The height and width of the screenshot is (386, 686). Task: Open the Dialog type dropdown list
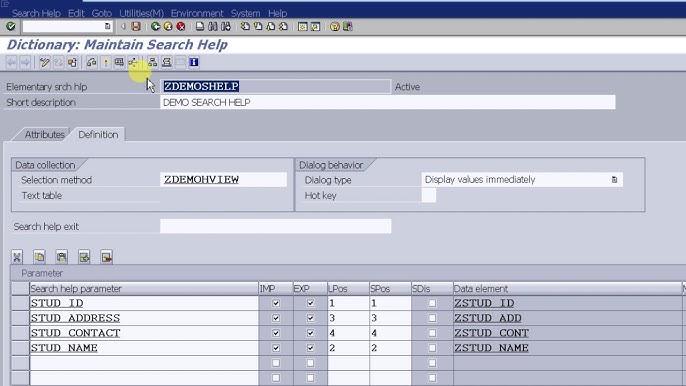coord(614,179)
